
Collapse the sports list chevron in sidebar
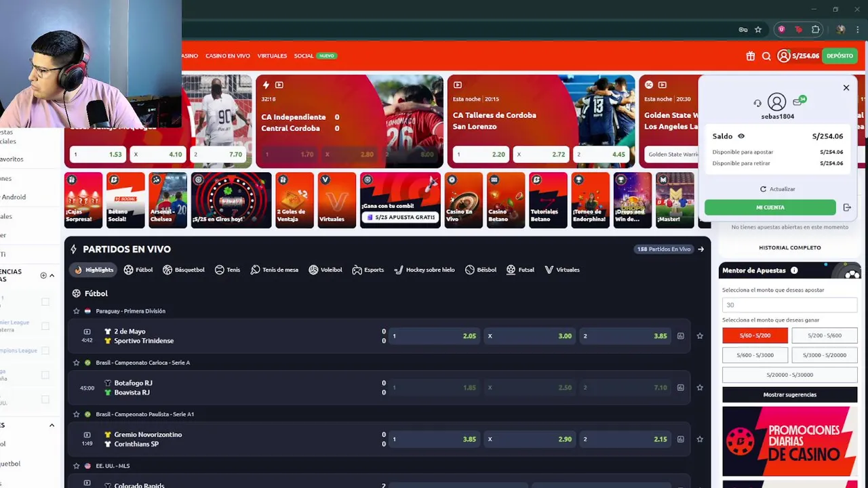(52, 425)
